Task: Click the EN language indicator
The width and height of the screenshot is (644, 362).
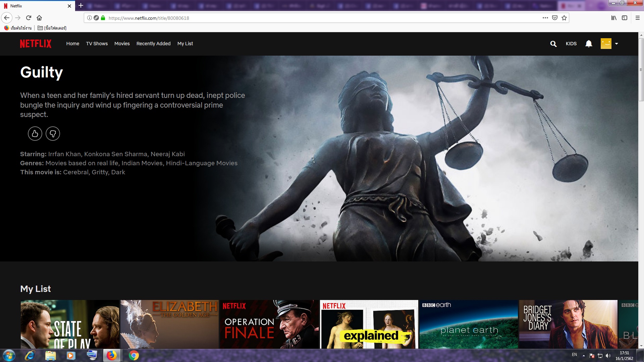Action: pos(574,355)
